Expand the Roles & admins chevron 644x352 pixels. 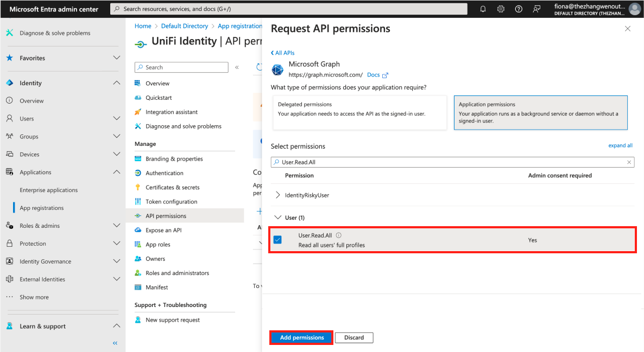[117, 226]
